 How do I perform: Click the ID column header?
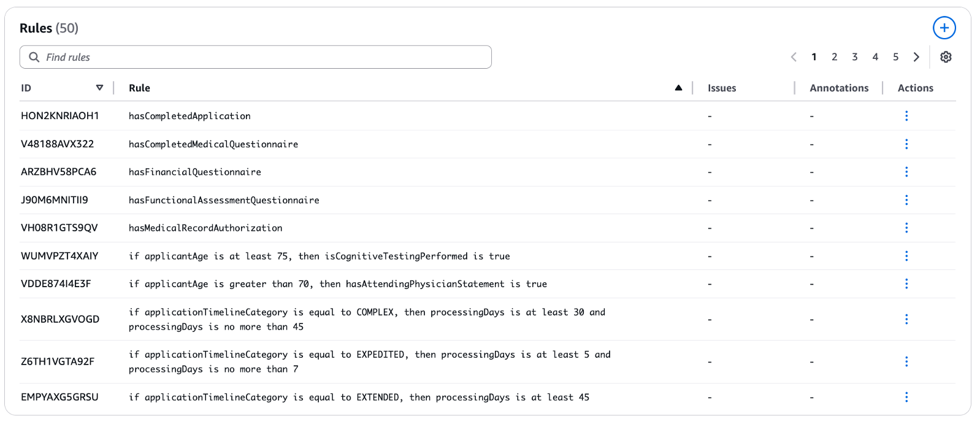26,88
